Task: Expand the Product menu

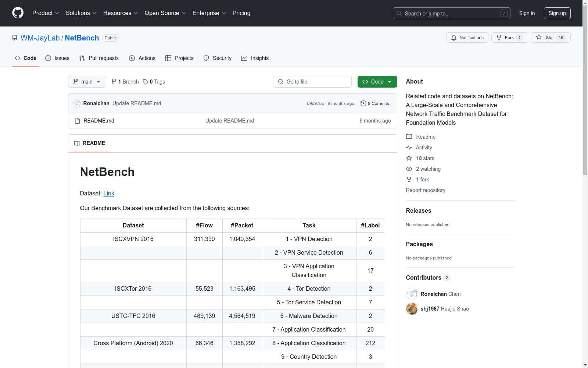Action: 46,13
